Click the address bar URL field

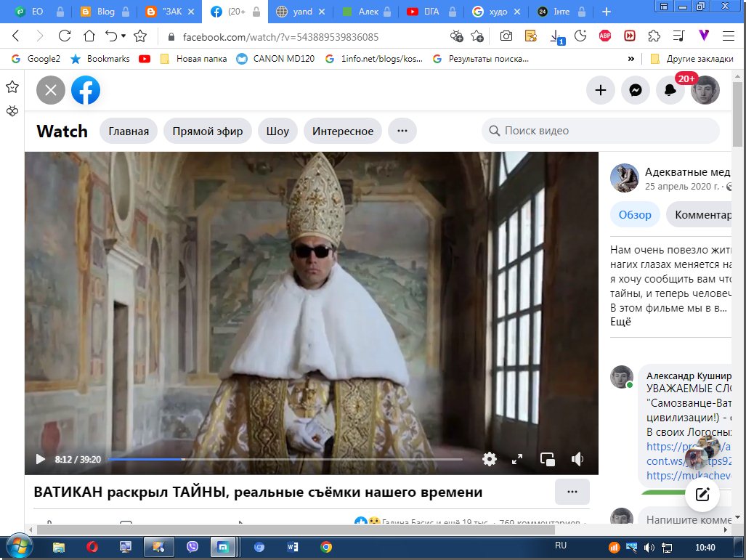tap(280, 37)
